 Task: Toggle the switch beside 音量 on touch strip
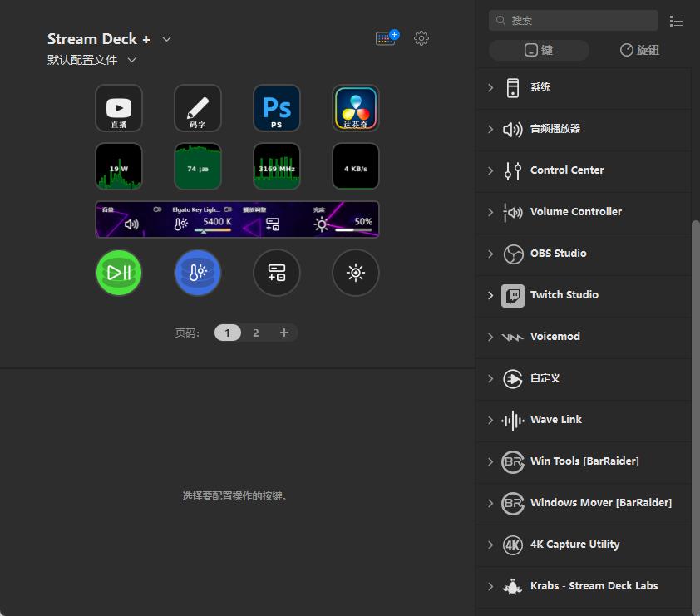pos(157,209)
